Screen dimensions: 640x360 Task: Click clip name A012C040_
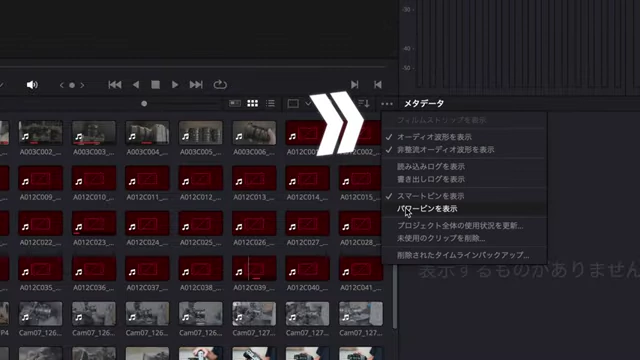[307, 288]
